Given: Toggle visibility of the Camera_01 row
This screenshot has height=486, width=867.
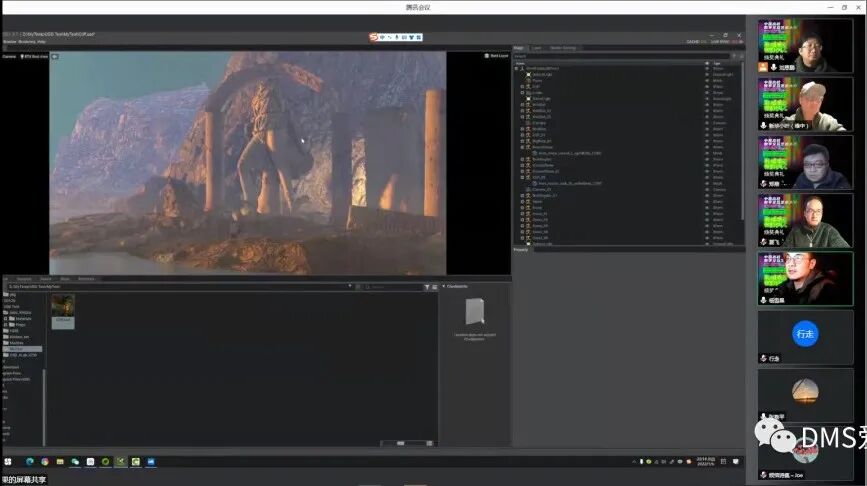Looking at the screenshot, I should click(707, 189).
